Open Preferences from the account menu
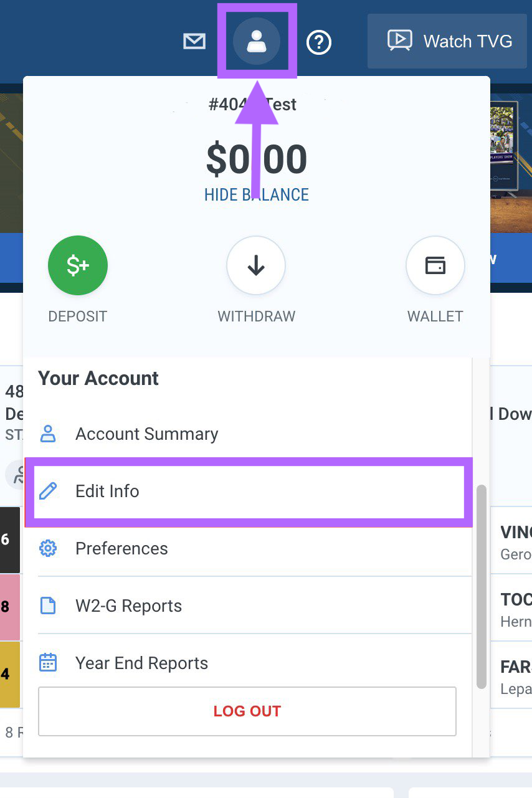This screenshot has width=532, height=798. pyautogui.click(x=121, y=548)
